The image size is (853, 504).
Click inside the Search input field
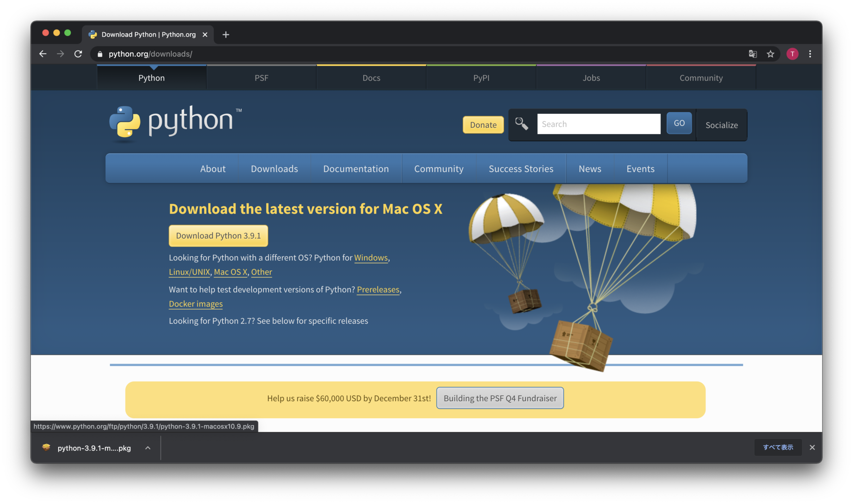[x=599, y=124]
